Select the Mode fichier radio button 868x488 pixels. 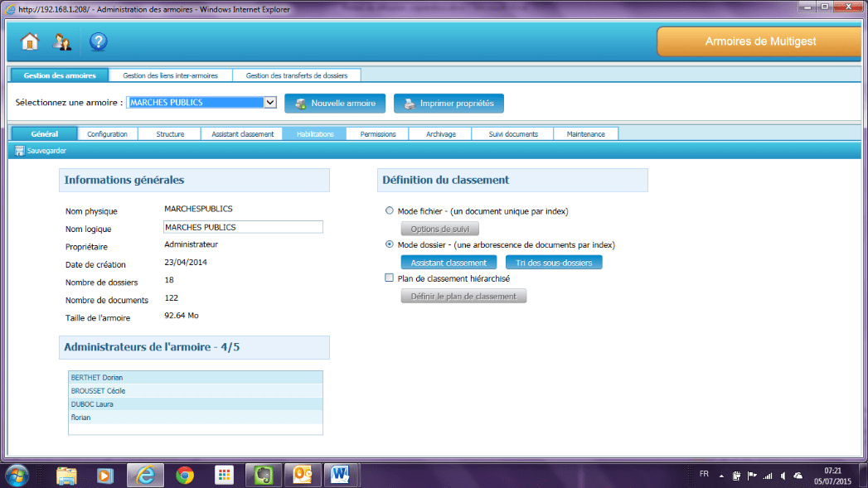pos(390,211)
